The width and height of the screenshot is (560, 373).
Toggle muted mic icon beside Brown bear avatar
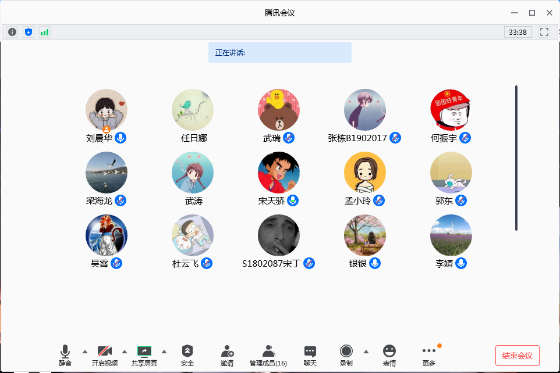click(289, 138)
